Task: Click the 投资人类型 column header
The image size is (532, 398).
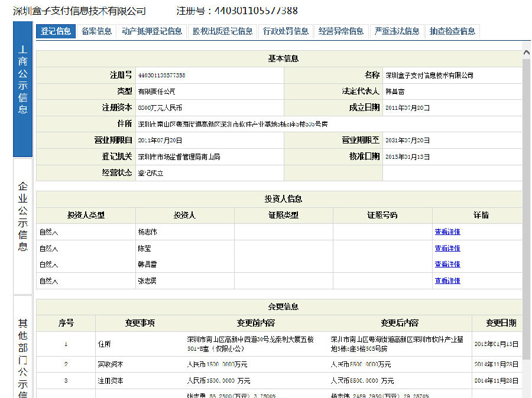Action: click(x=86, y=216)
